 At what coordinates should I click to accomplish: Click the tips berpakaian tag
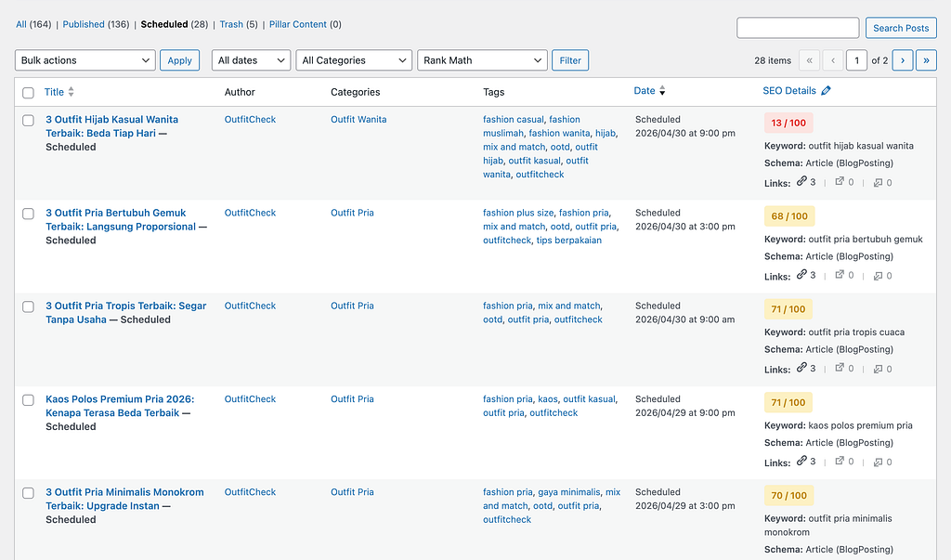(x=569, y=241)
